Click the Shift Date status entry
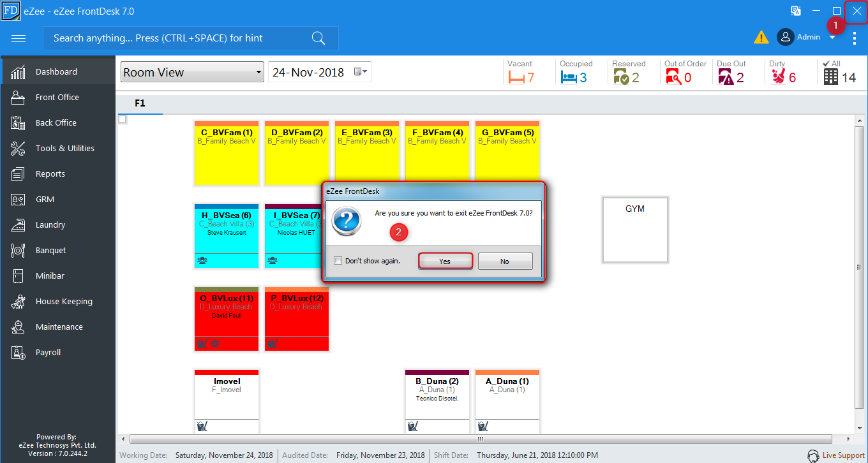 (516, 455)
